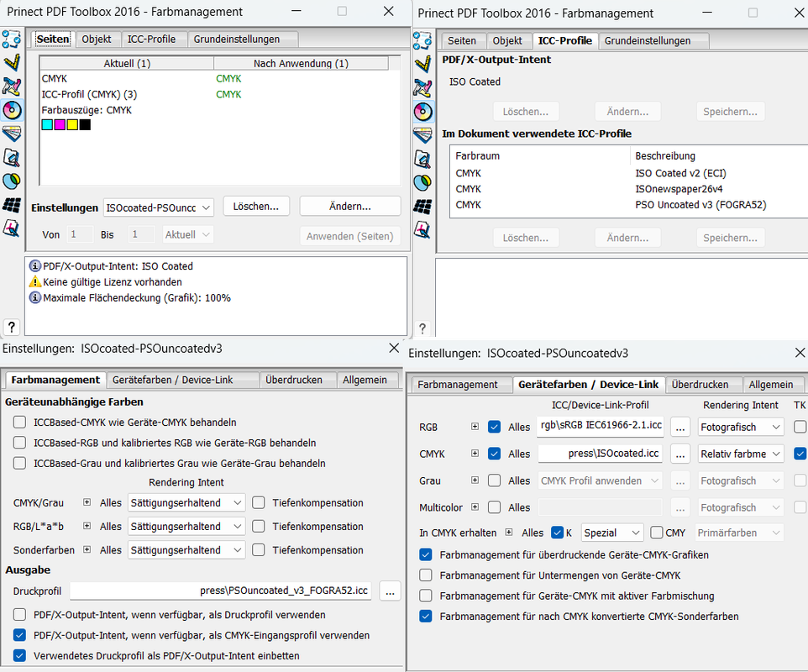The height and width of the screenshot is (672, 808).
Task: Click the Löschen... button next to Einstellungen
Action: click(x=256, y=206)
